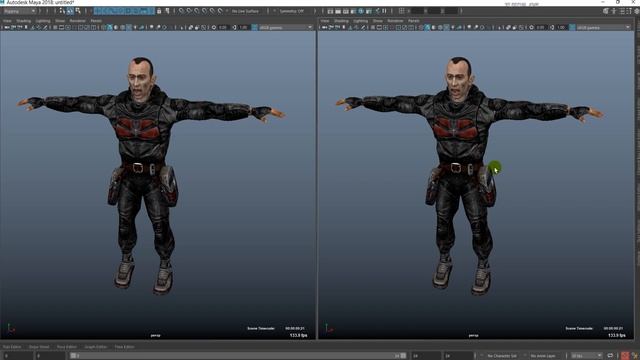
Task: Switch to the Time Editor tab
Action: tap(124, 347)
